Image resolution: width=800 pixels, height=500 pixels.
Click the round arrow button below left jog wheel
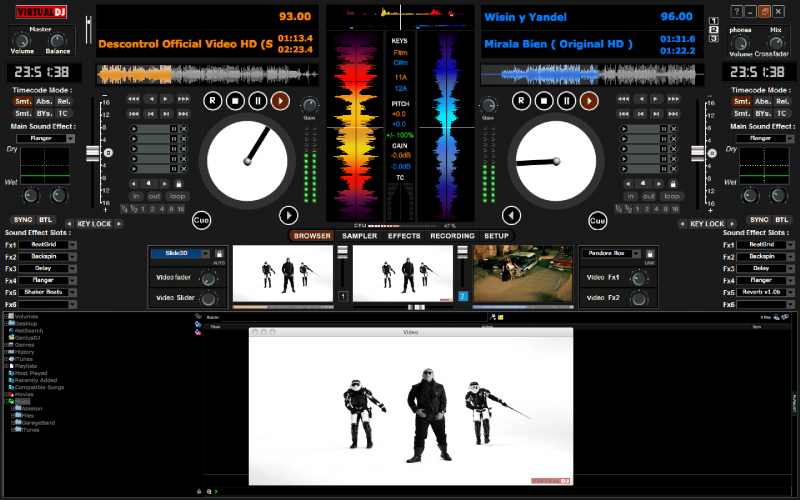point(288,215)
